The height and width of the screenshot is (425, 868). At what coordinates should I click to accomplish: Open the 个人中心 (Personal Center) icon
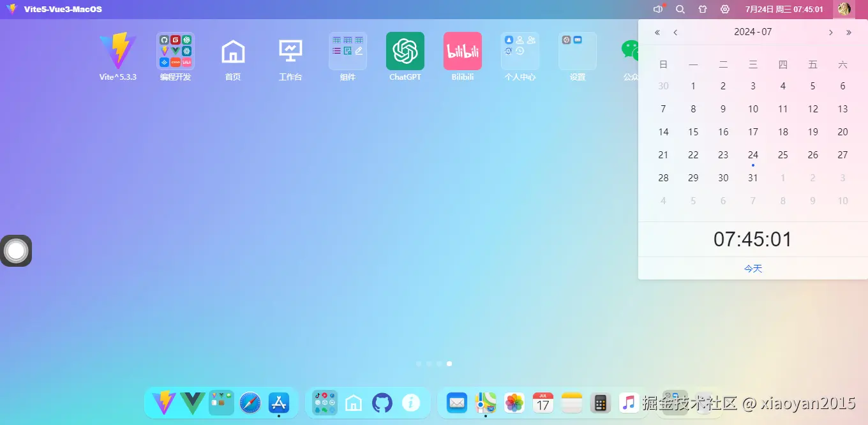(x=520, y=50)
